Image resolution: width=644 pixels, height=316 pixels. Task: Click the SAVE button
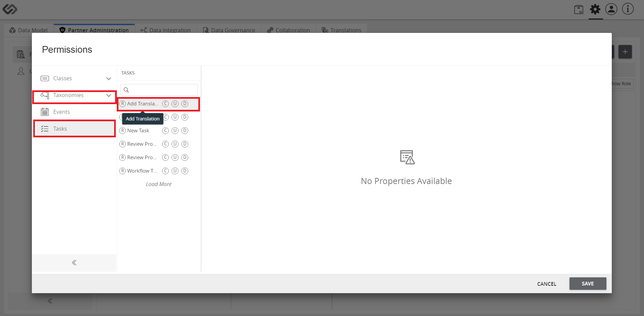pos(588,284)
